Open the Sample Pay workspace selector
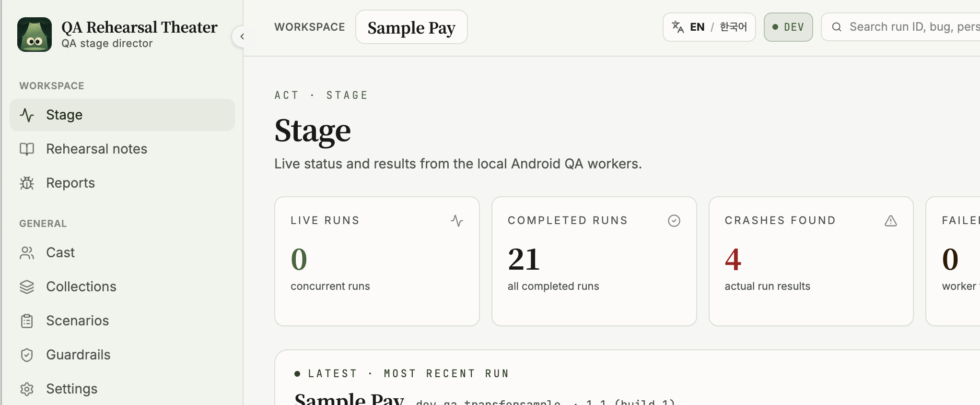The width and height of the screenshot is (980, 405). tap(411, 27)
